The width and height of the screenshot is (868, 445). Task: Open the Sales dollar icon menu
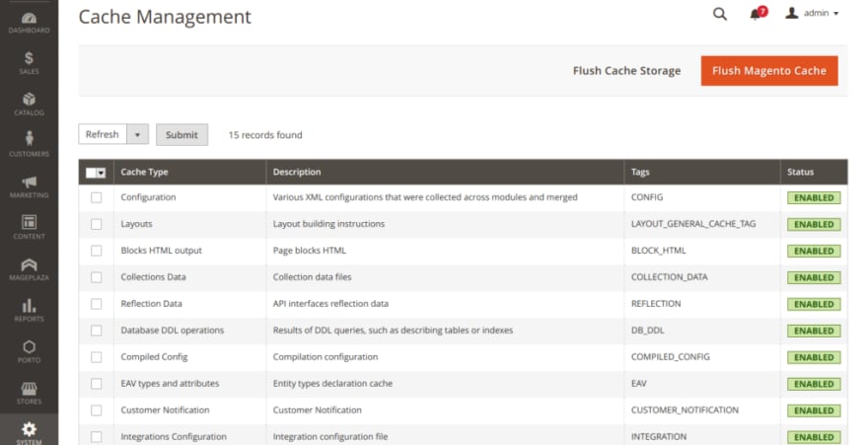click(x=29, y=62)
